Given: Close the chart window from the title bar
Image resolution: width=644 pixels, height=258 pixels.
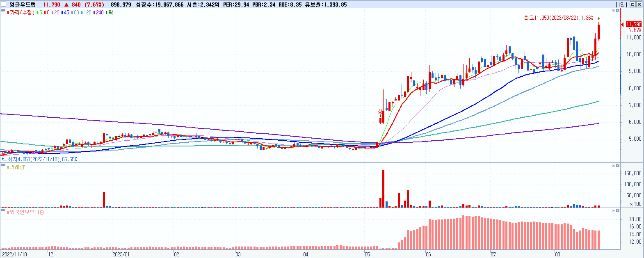Looking at the screenshot, I should click(639, 5).
